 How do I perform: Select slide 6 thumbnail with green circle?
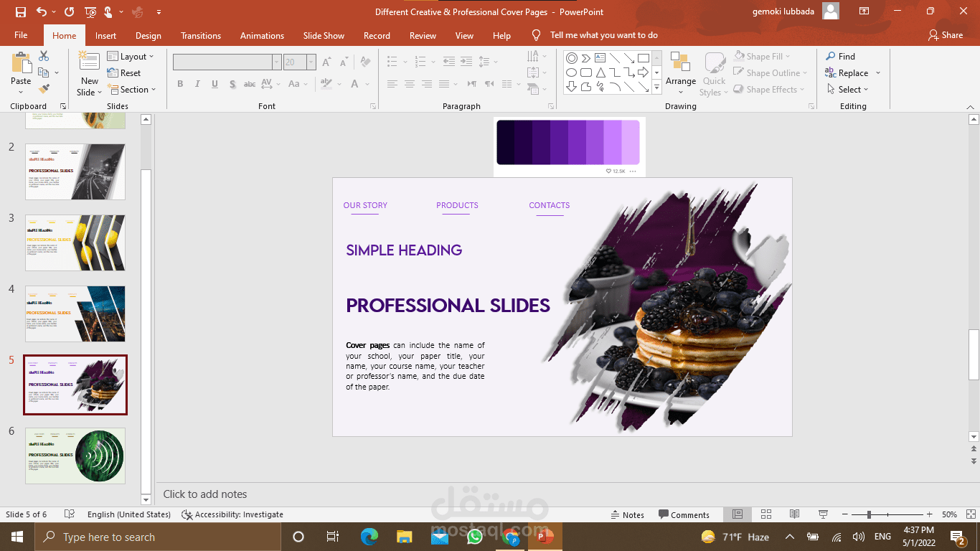75,456
